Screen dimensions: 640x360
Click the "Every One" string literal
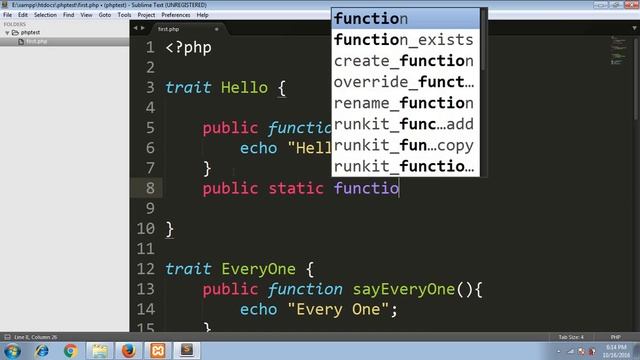pos(338,309)
